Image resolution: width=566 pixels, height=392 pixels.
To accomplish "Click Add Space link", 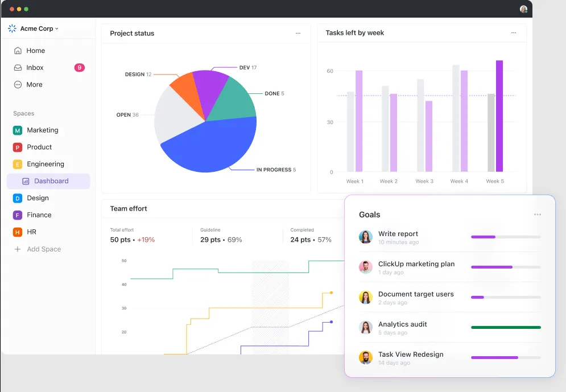I will click(44, 249).
